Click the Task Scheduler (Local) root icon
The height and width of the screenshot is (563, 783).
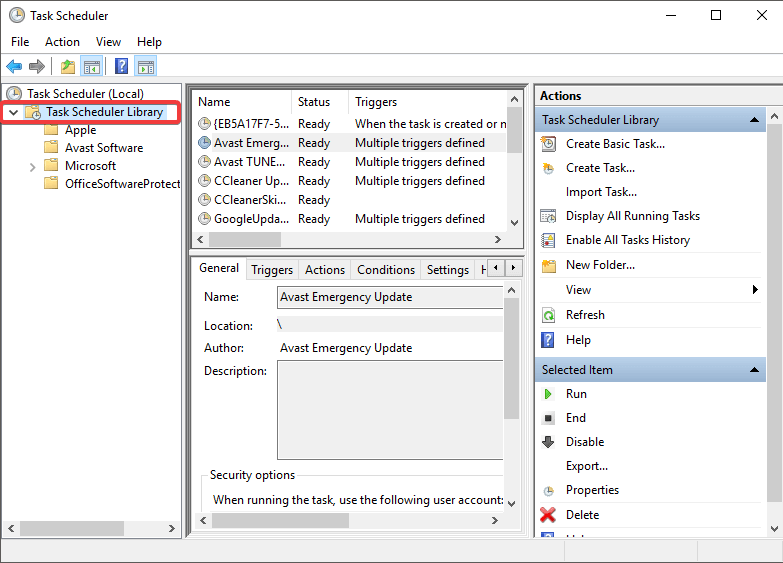14,93
